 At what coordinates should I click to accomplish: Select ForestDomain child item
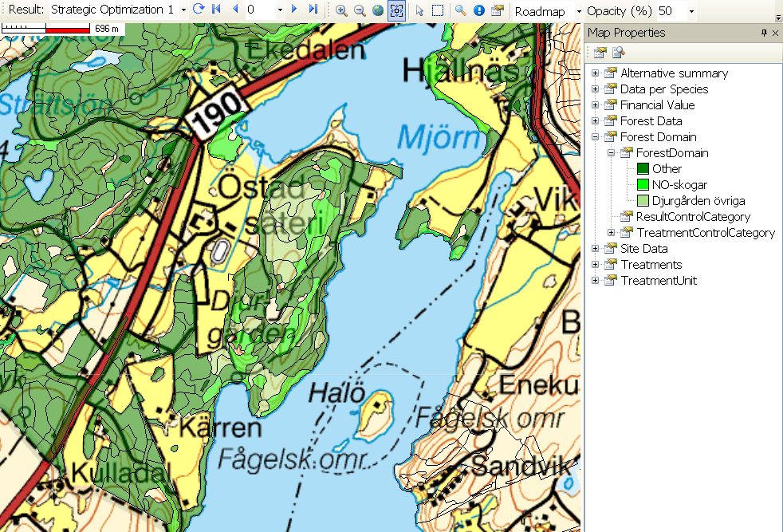[x=672, y=153]
